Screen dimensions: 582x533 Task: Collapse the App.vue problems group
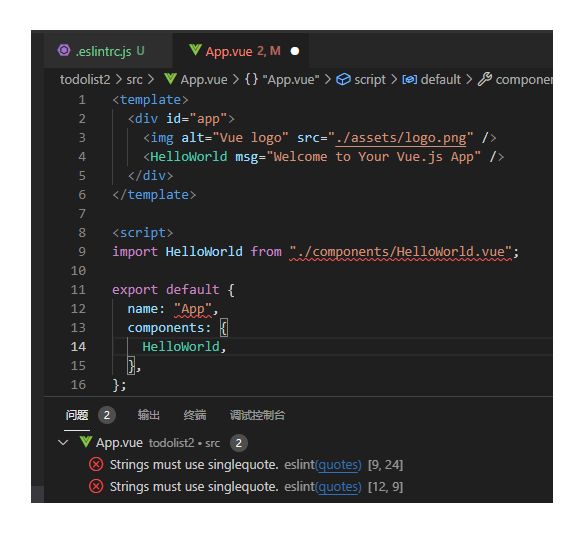pos(63,442)
